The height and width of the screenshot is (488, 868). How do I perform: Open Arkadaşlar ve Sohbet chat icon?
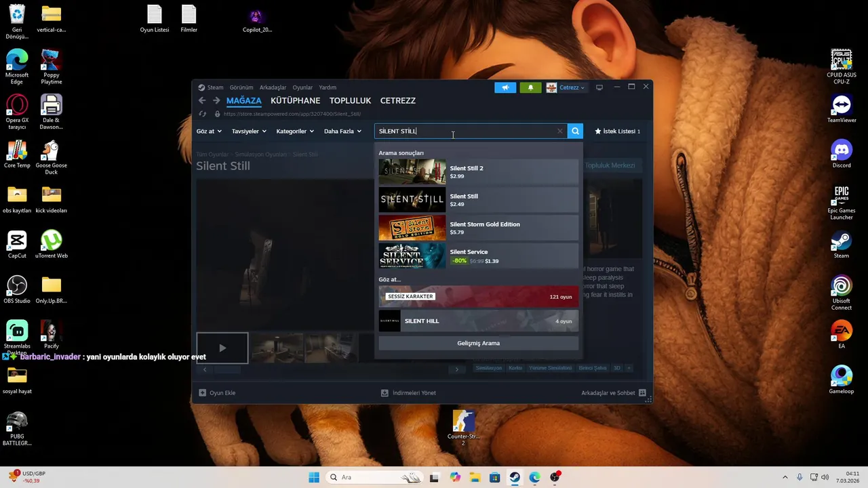[642, 392]
